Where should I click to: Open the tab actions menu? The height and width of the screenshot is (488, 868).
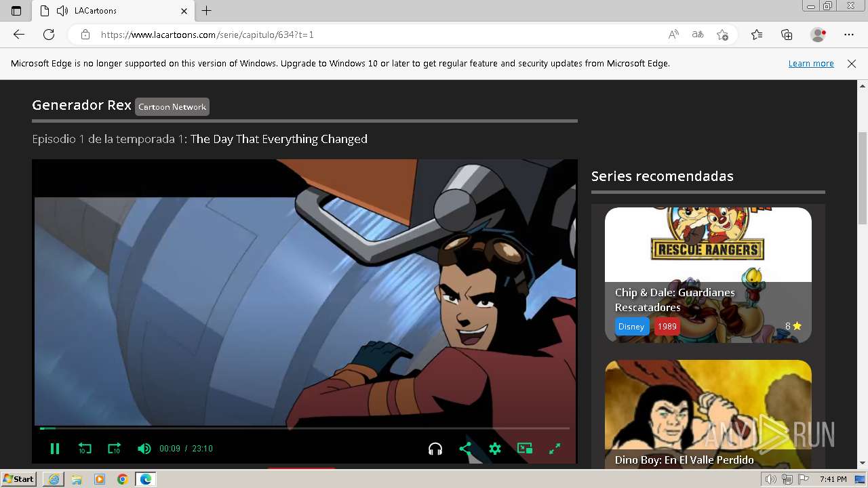tap(16, 11)
